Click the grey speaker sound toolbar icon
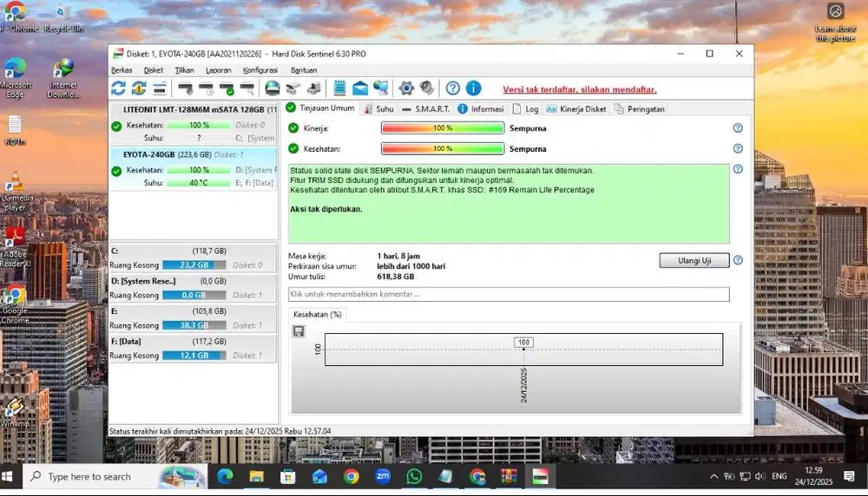The width and height of the screenshot is (868, 496). (427, 88)
